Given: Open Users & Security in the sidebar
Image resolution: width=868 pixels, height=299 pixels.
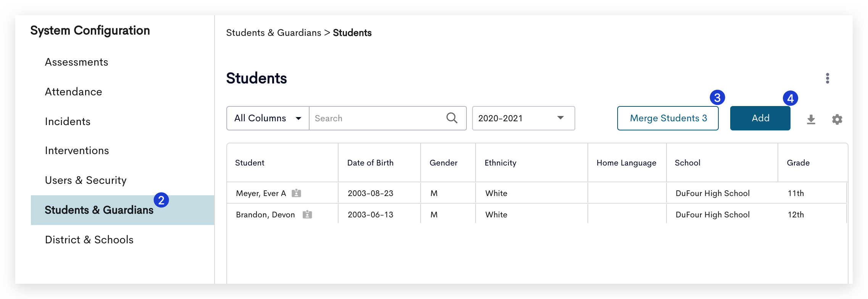Looking at the screenshot, I should tap(86, 180).
